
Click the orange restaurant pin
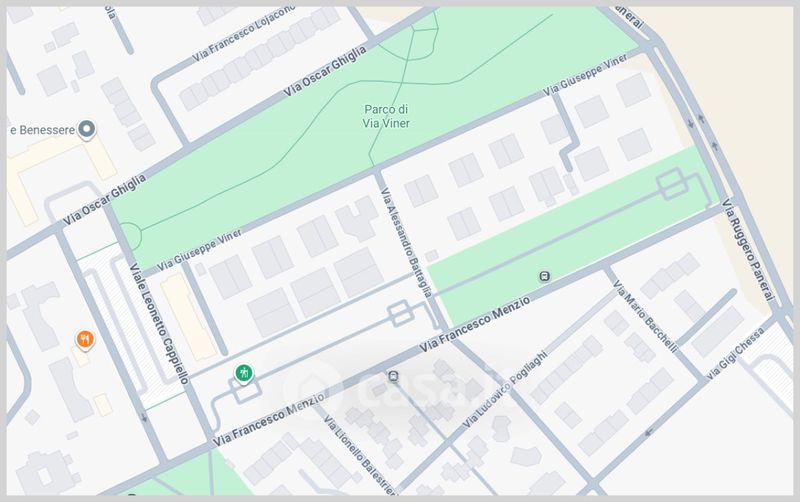pos(86,340)
